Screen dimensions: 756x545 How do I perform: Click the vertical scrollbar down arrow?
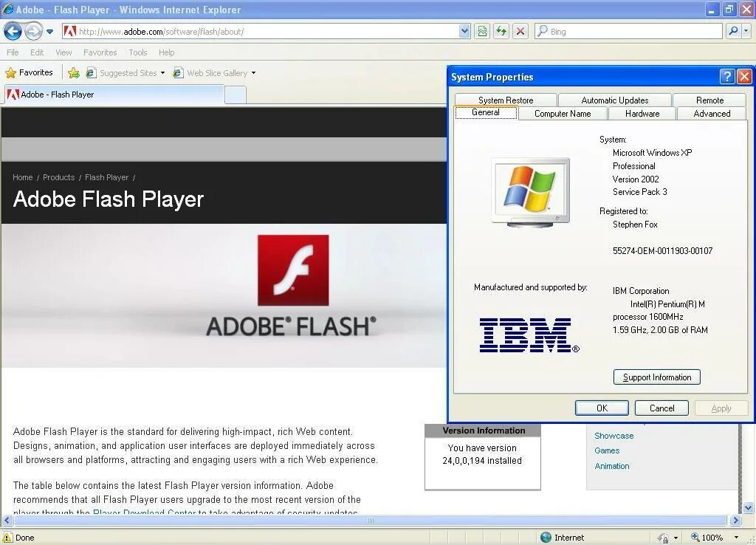coord(749,507)
